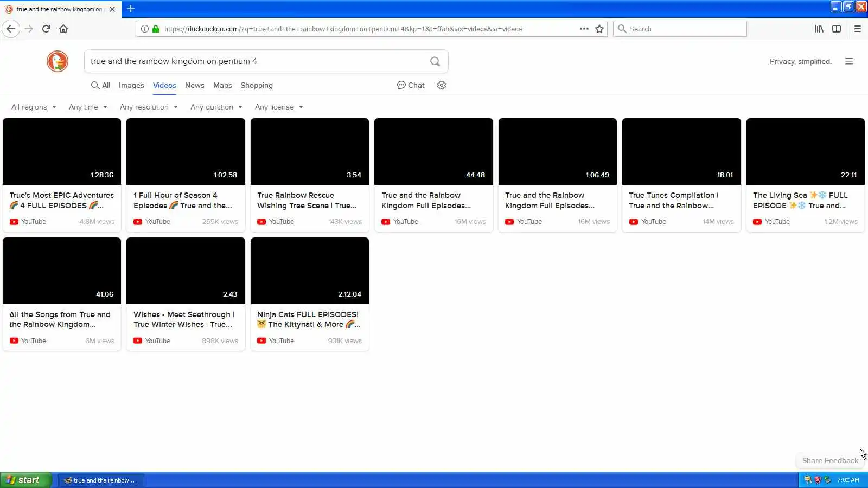
Task: Play the 3:54 video thumbnail
Action: coord(310,151)
